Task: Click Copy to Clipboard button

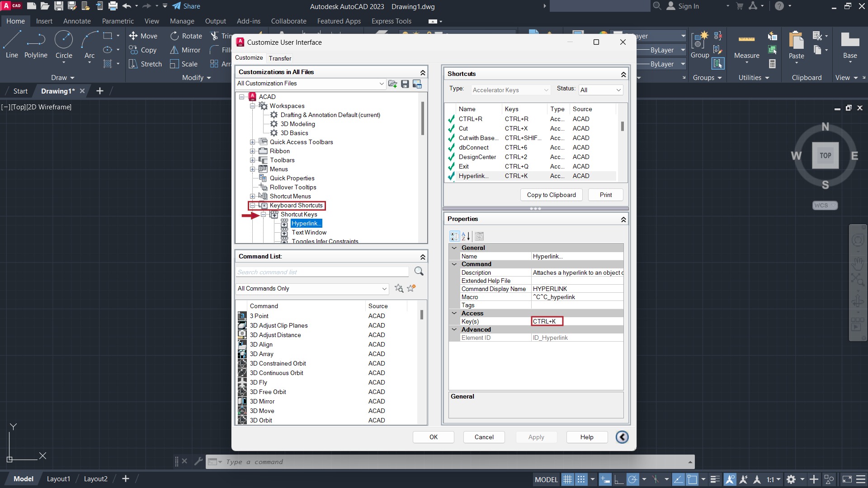Action: pyautogui.click(x=551, y=195)
